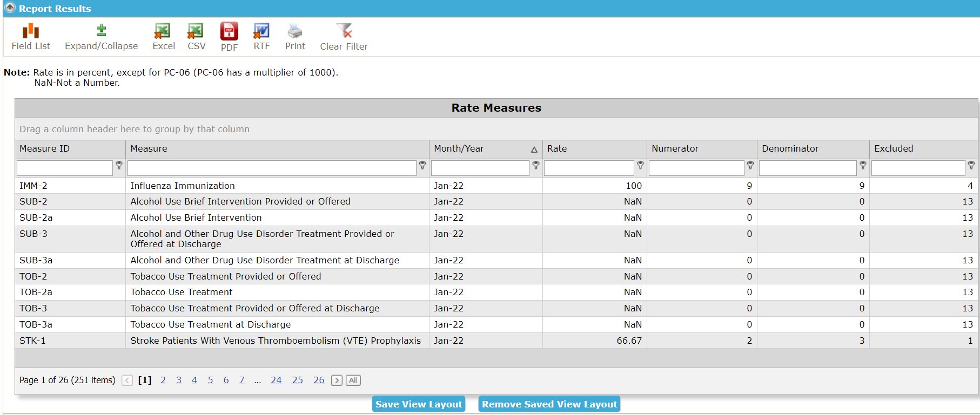This screenshot has height=415, width=980.
Task: Export the report to RTF
Action: tap(261, 37)
